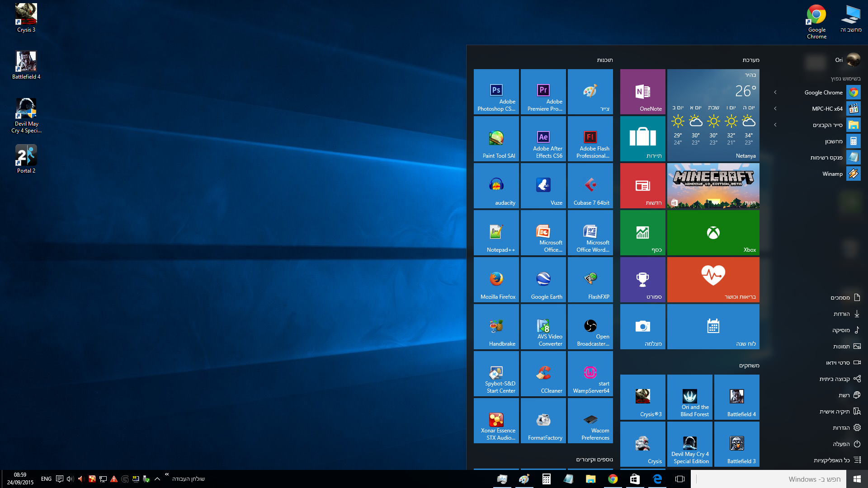
Task: Open the Wacom Preferences tile
Action: [x=590, y=421]
